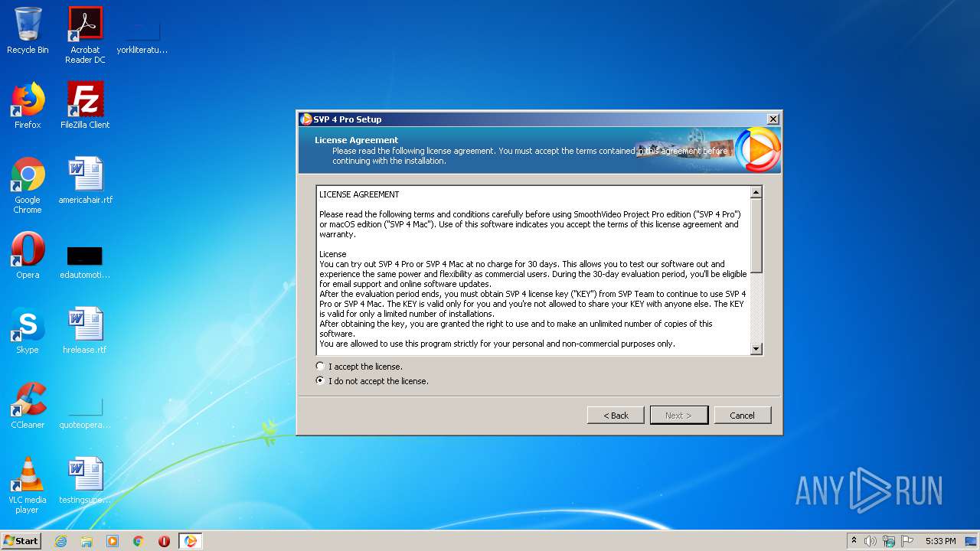Image resolution: width=980 pixels, height=551 pixels.
Task: Open the yorkliteratu desktop file
Action: click(x=142, y=37)
